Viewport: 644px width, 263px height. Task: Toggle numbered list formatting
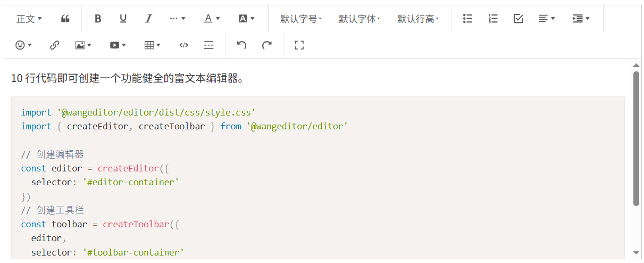point(493,19)
